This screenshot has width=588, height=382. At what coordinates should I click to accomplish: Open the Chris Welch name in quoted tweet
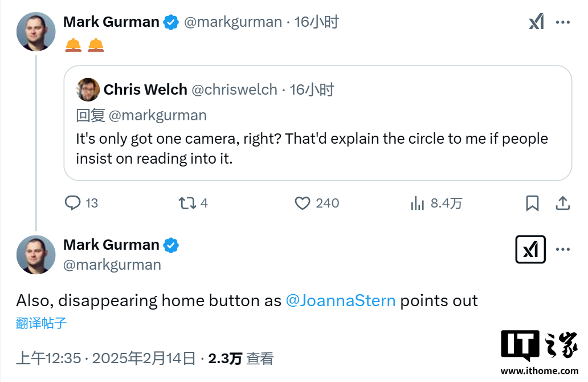[145, 90]
